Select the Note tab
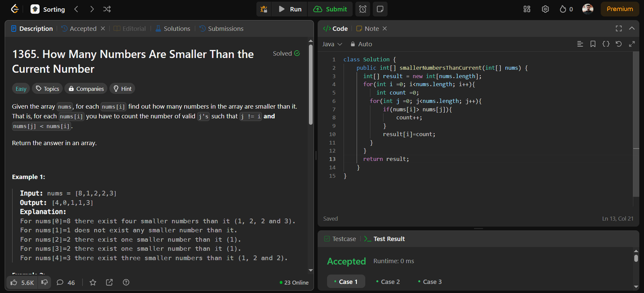The height and width of the screenshot is (293, 644). coord(368,28)
